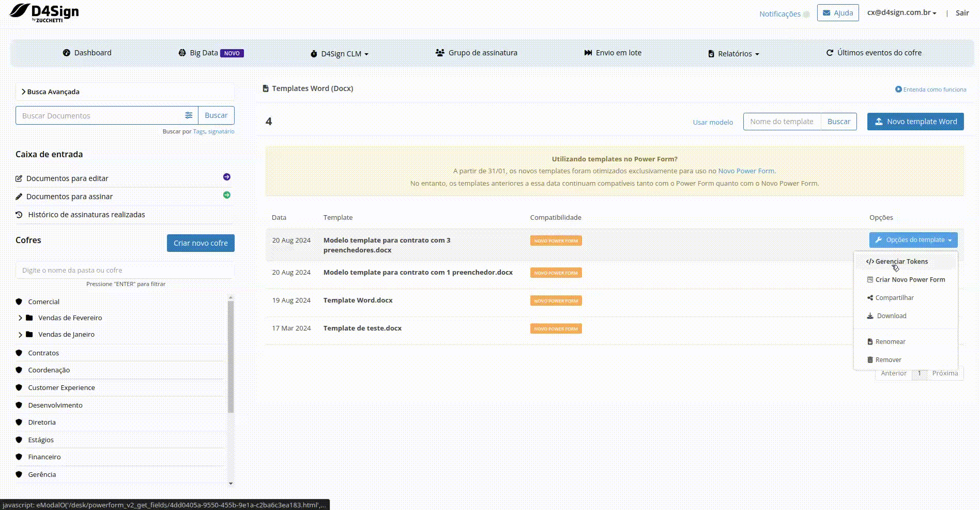Open Últimos eventos do cofre
Screen dimensions: 980x510
pos(874,53)
